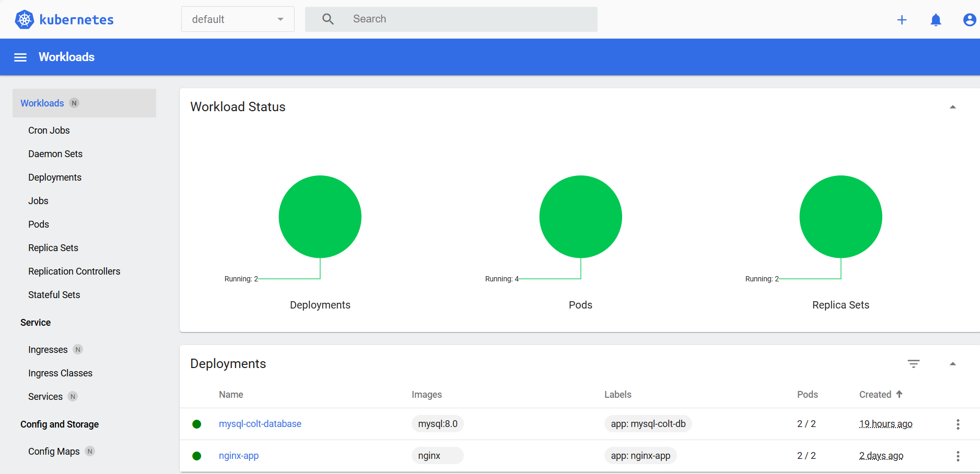Click the Kubernetes logo icon
This screenshot has width=980, height=474.
pos(24,19)
